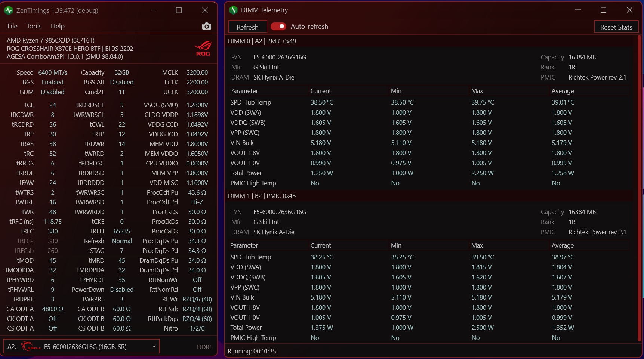The width and height of the screenshot is (644, 359).
Task: Click DIMM 1 Average column header
Action: [x=563, y=245]
